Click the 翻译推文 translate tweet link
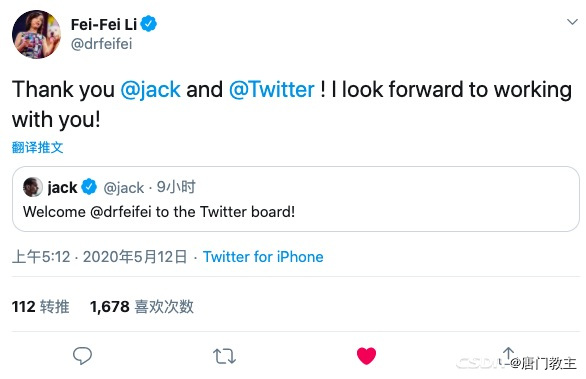 (37, 147)
